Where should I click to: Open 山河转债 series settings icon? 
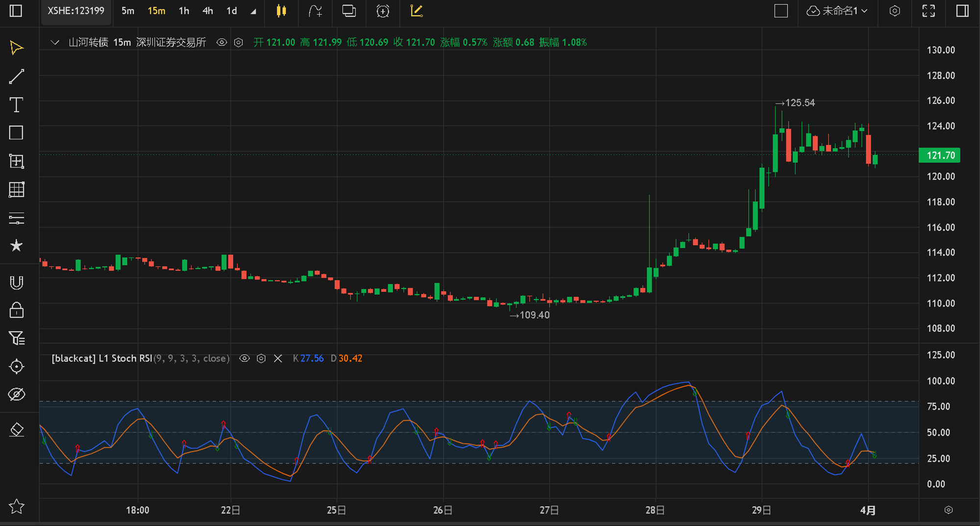click(238, 43)
